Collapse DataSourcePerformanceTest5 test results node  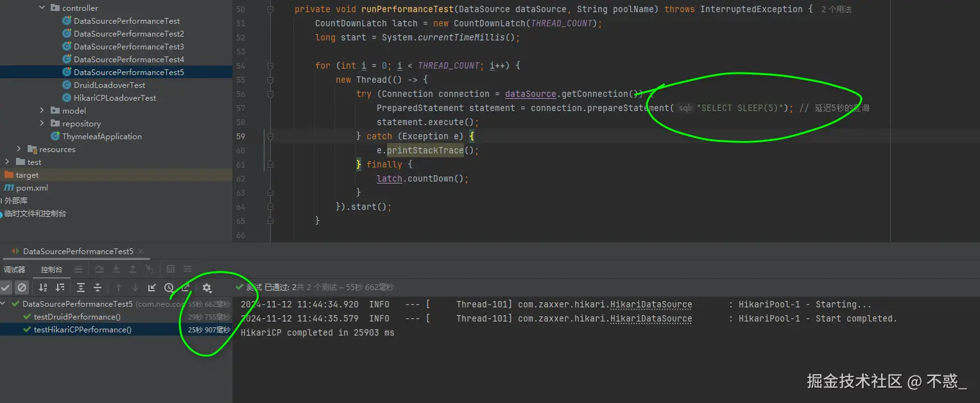tap(4, 304)
